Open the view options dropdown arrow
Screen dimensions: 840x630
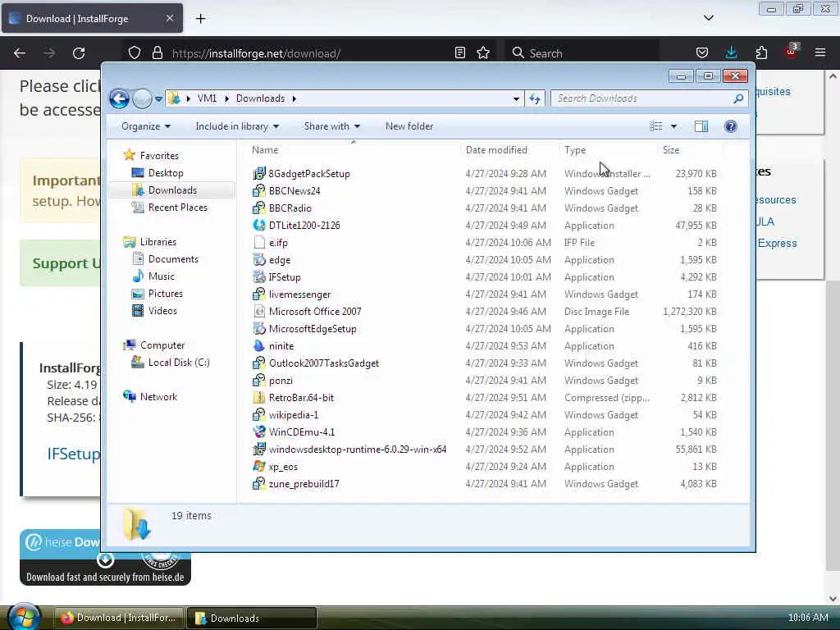pos(674,126)
